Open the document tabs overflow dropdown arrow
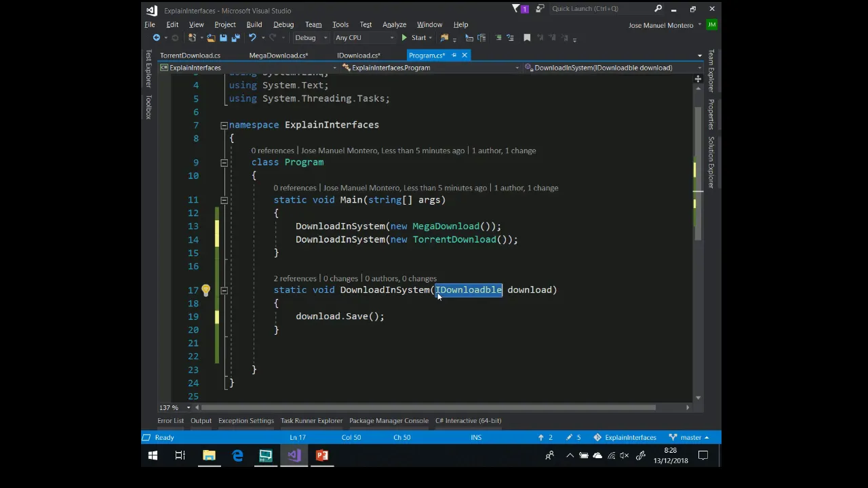Screen dimensions: 868x488 pyautogui.click(x=699, y=56)
